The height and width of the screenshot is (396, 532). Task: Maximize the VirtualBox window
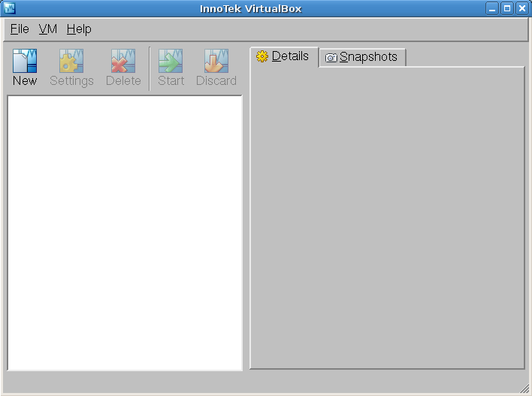tap(507, 8)
